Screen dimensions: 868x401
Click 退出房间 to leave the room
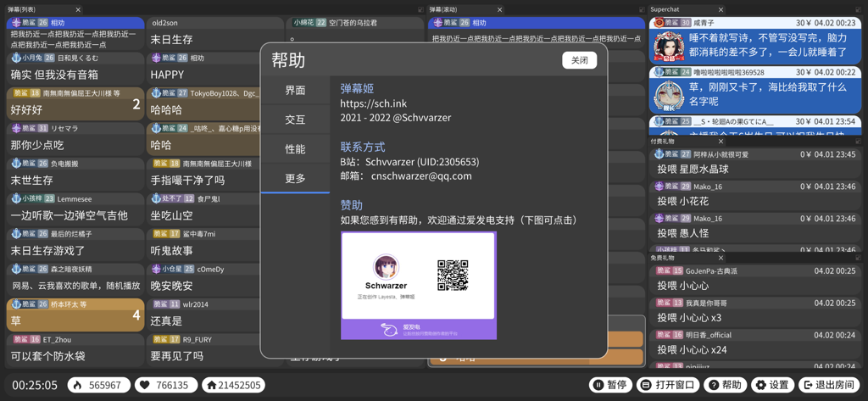pyautogui.click(x=829, y=385)
